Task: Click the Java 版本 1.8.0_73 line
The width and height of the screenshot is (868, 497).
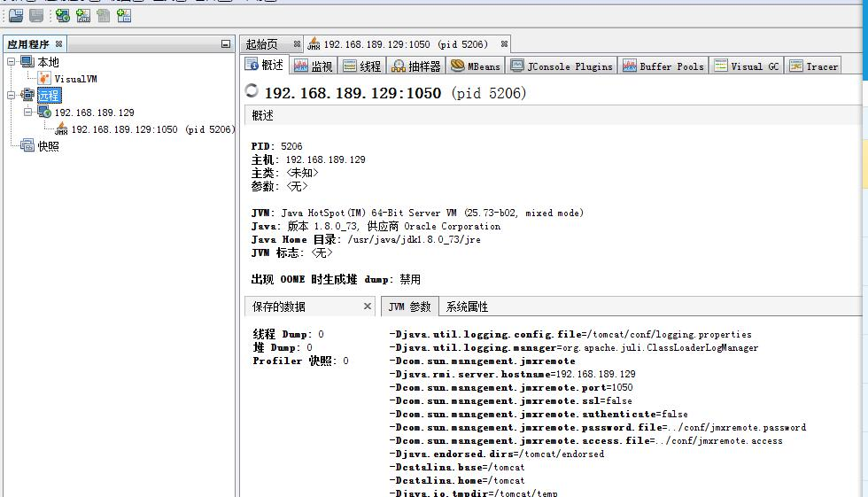Action: pos(376,227)
